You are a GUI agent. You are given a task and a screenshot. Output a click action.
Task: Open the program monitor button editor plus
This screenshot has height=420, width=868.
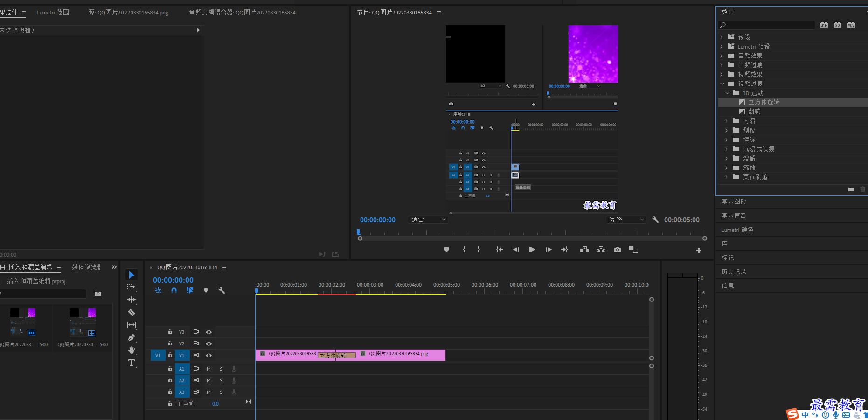point(699,251)
